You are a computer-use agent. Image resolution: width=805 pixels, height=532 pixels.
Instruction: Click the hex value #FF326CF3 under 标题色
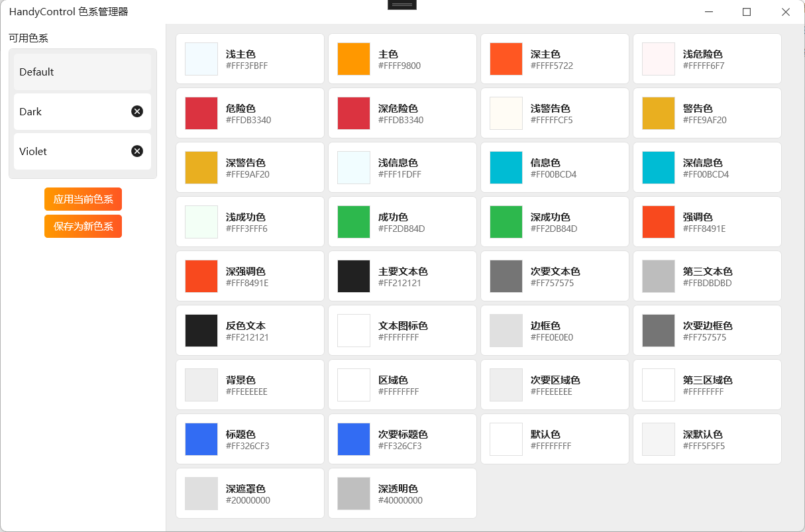(248, 446)
